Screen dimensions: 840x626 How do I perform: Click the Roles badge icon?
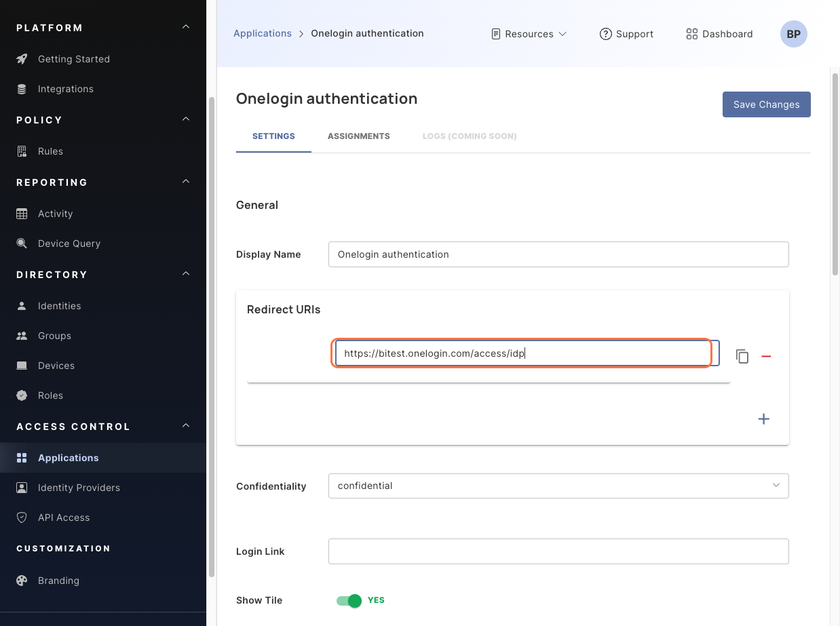tap(22, 395)
